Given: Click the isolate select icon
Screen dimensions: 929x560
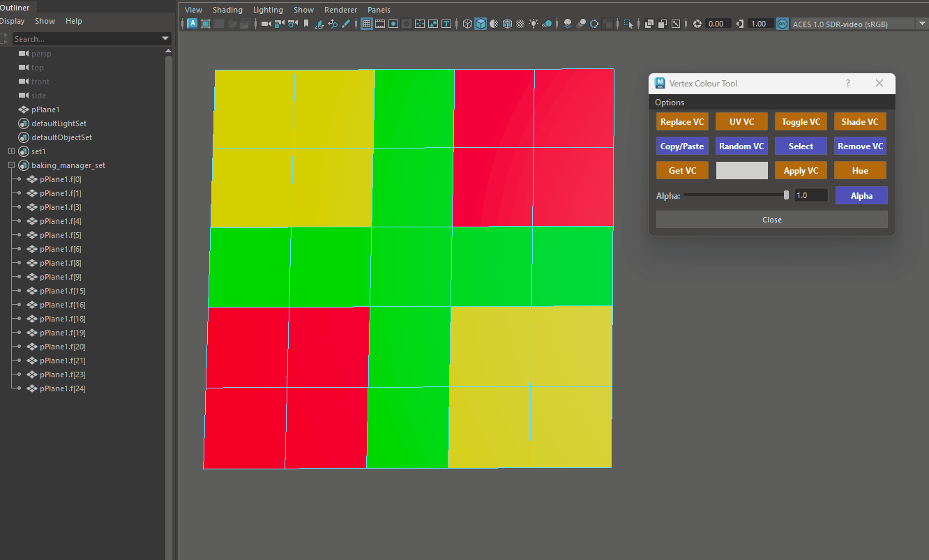Looking at the screenshot, I should tap(628, 24).
